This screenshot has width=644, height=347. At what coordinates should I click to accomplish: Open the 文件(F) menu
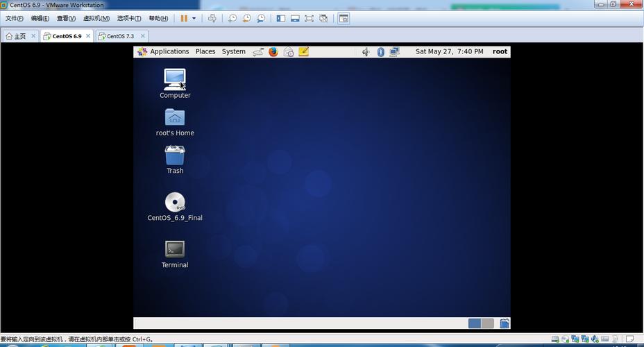[x=14, y=19]
